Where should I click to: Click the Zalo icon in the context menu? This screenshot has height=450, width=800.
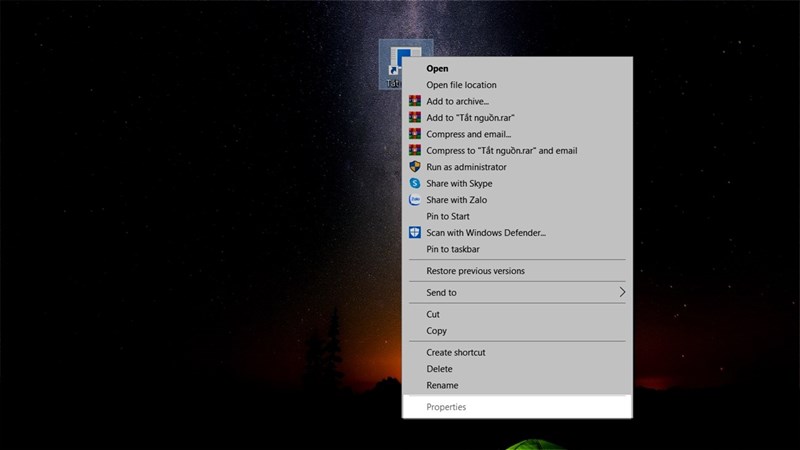[x=415, y=200]
